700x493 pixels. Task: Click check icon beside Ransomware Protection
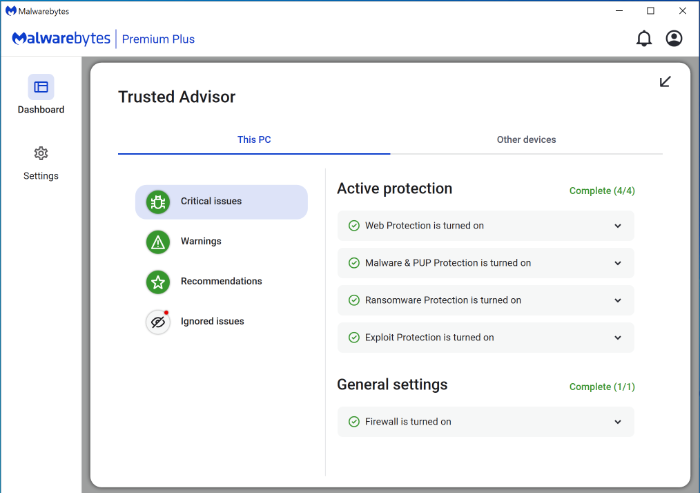[x=354, y=300]
